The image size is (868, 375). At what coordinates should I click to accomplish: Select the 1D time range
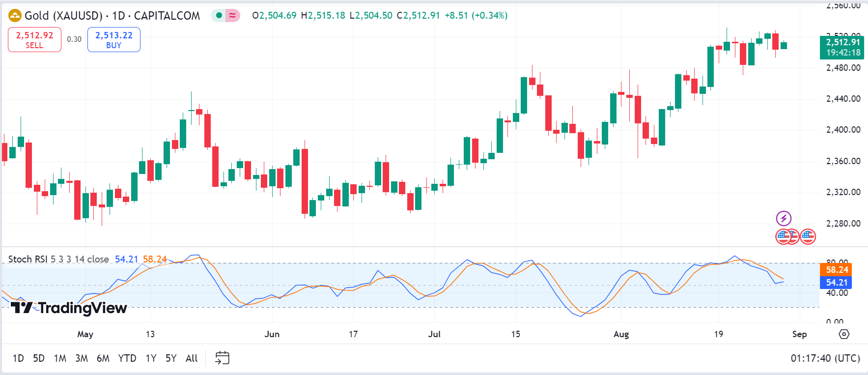(x=18, y=358)
